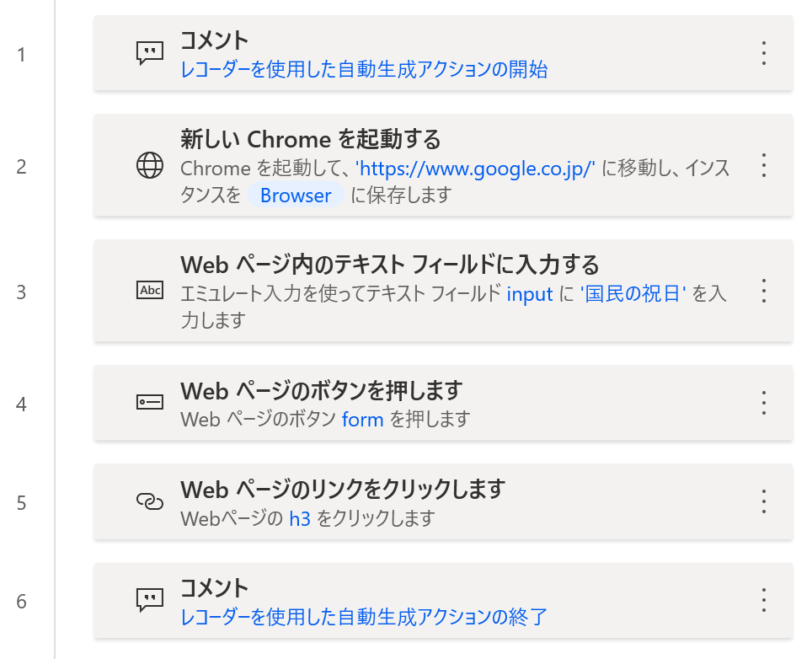Screen dimensions: 812x659
Task: Select line number 4 in the flow
Action: tap(21, 405)
